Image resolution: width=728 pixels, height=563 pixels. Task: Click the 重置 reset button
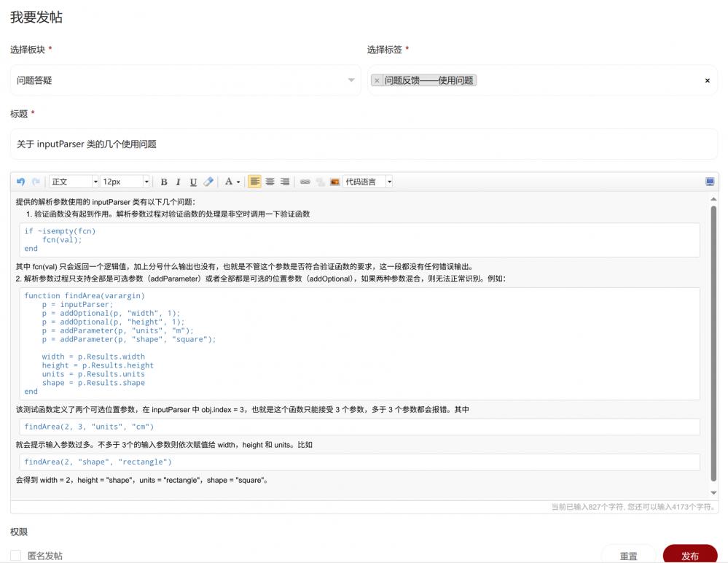(x=628, y=555)
